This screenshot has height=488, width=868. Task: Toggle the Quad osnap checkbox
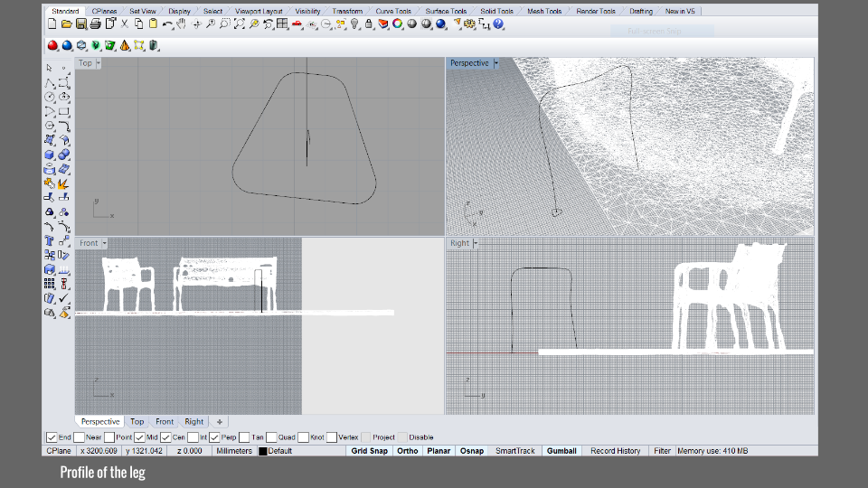(271, 437)
